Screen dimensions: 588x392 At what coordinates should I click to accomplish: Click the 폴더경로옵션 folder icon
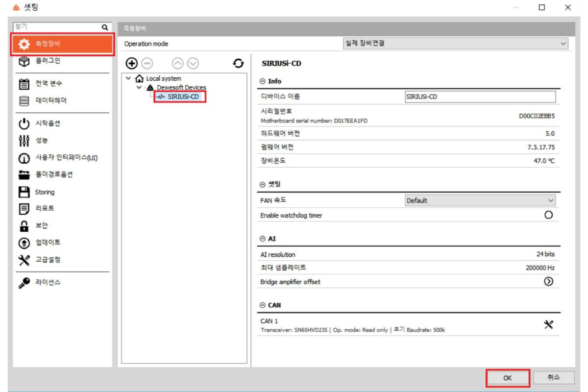(24, 175)
